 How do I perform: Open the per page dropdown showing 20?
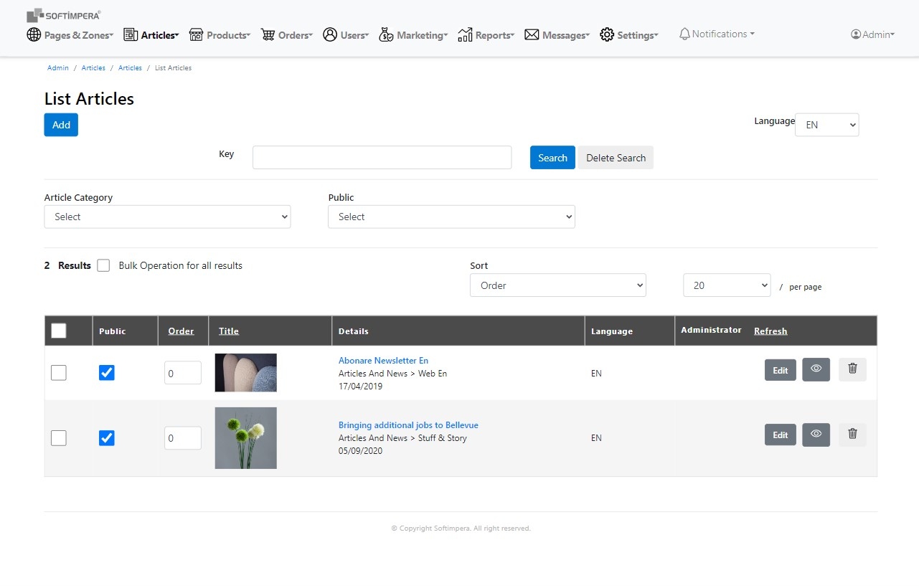[x=727, y=285]
